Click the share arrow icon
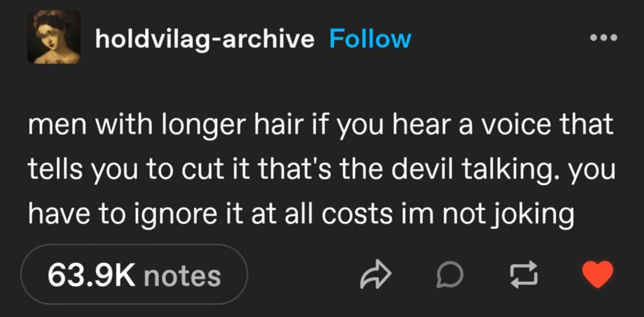Image resolution: width=644 pixels, height=317 pixels. [376, 275]
